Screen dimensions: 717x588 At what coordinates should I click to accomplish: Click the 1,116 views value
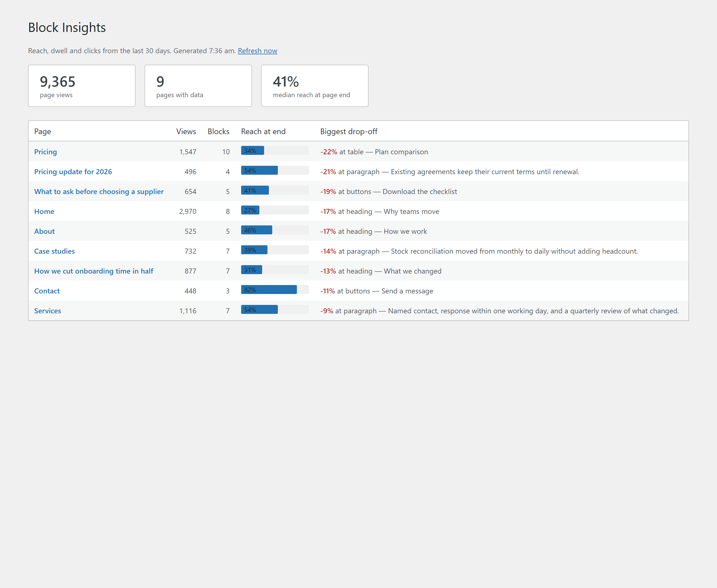pos(188,311)
